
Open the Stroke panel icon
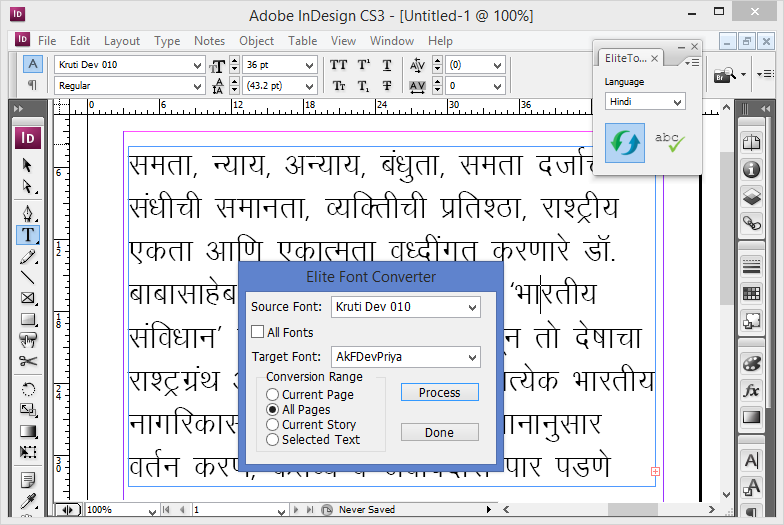tap(751, 266)
